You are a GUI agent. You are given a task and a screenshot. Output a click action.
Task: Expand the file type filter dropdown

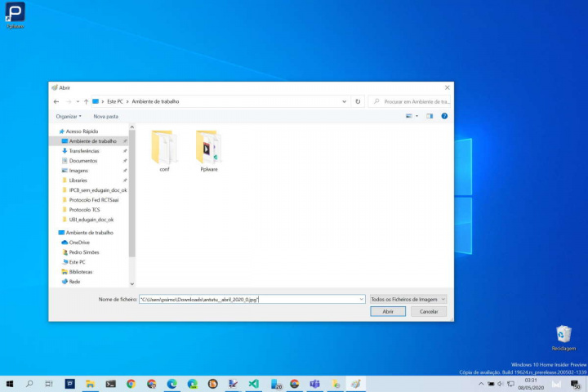(408, 299)
